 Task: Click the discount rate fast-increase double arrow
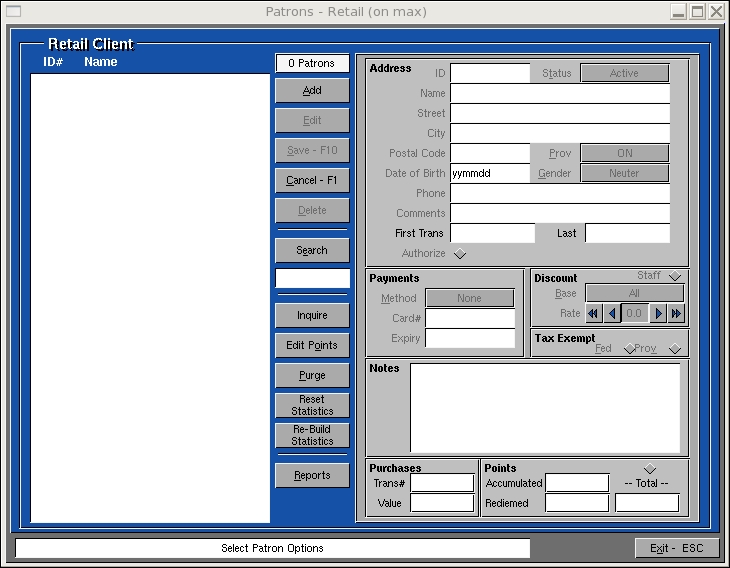coord(676,314)
